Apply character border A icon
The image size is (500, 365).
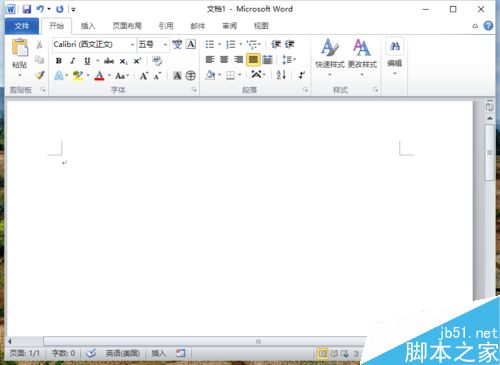pos(191,44)
